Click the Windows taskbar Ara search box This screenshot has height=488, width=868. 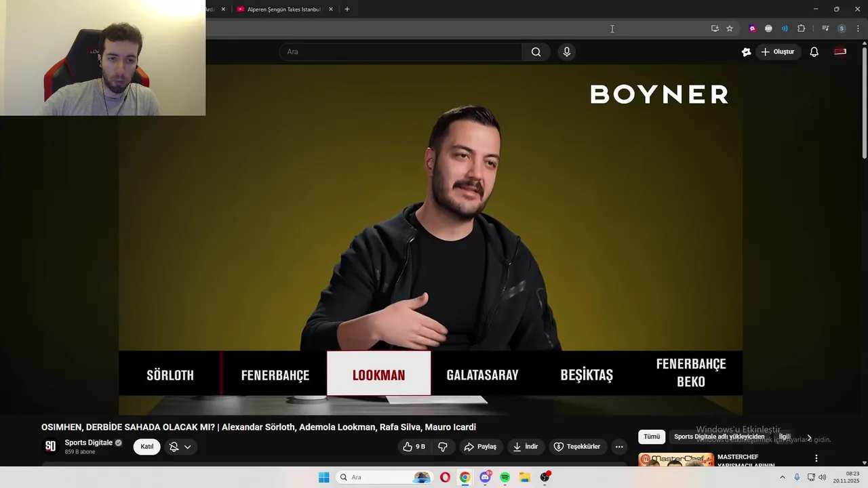[x=384, y=477]
